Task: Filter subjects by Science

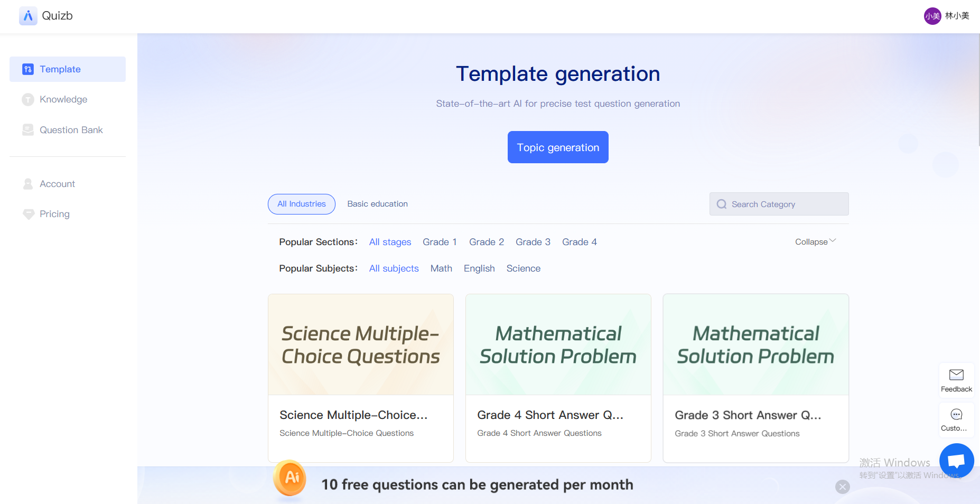Action: coord(524,268)
